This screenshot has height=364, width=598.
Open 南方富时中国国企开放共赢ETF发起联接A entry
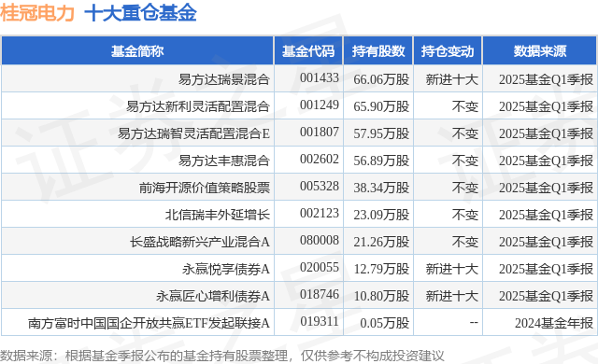point(149,323)
